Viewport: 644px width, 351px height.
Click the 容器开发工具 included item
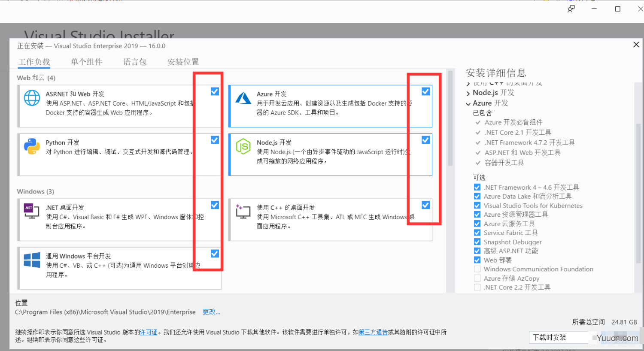(504, 163)
